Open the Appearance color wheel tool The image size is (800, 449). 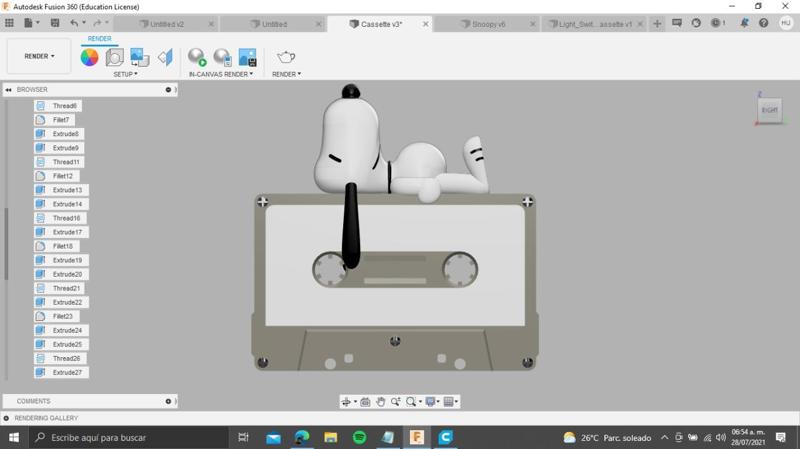coord(89,57)
